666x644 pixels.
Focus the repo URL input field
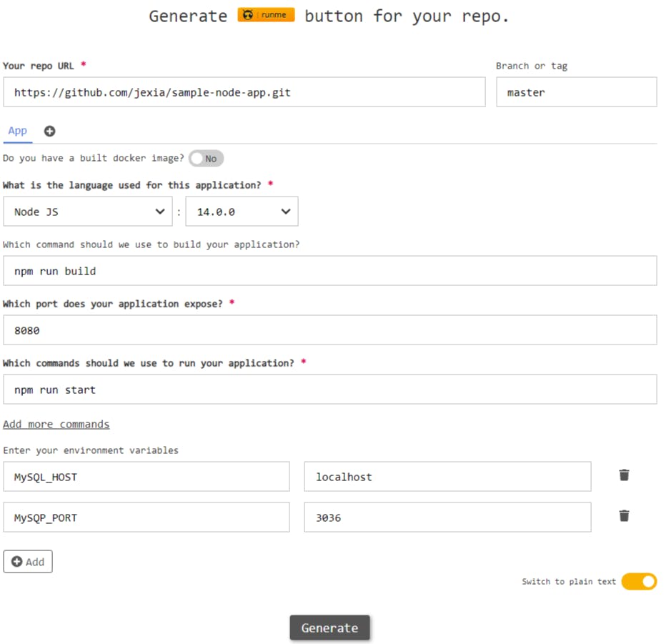point(244,92)
